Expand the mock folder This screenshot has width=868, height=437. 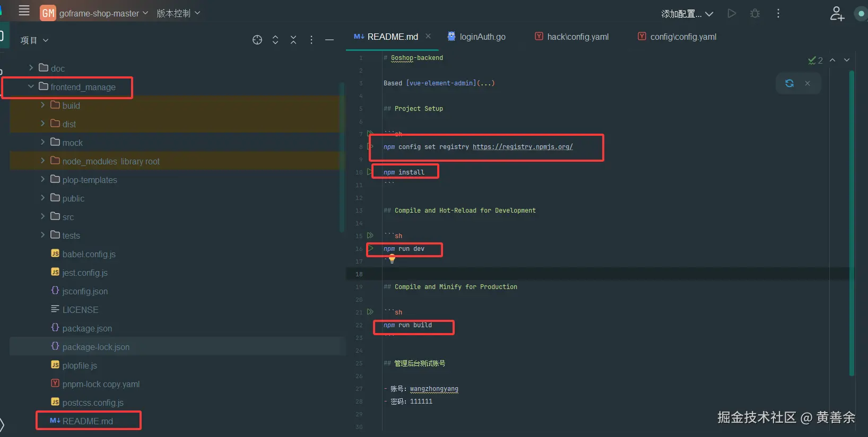point(43,142)
